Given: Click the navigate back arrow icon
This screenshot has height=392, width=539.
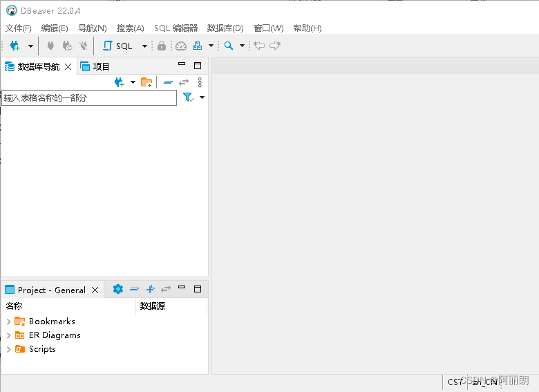Looking at the screenshot, I should (x=259, y=46).
